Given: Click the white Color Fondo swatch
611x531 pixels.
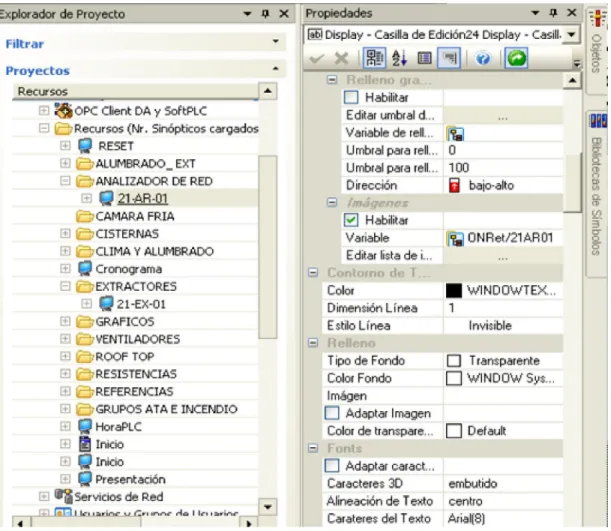Looking at the screenshot, I should pyautogui.click(x=454, y=378).
